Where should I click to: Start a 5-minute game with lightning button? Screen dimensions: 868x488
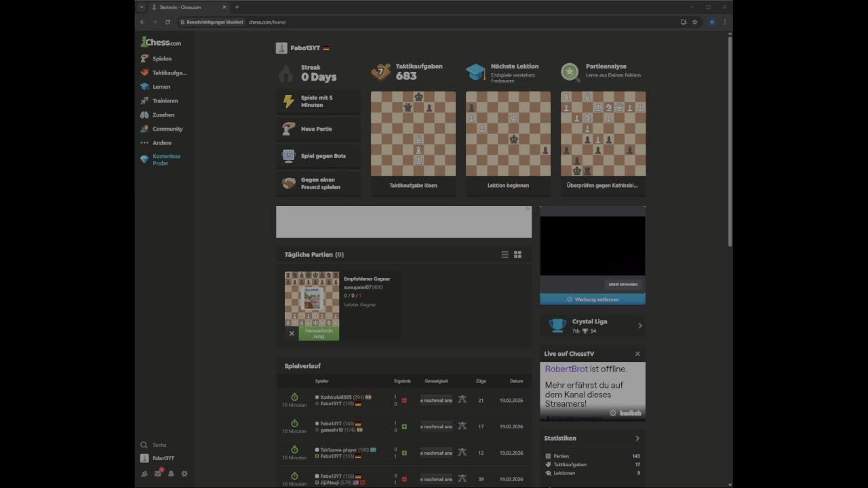click(318, 102)
